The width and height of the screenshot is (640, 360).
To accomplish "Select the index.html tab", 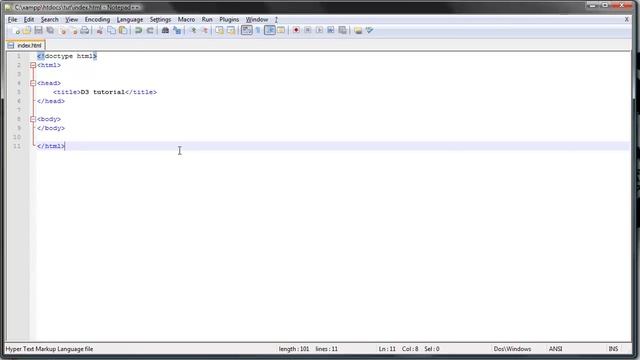I will pyautogui.click(x=25, y=45).
